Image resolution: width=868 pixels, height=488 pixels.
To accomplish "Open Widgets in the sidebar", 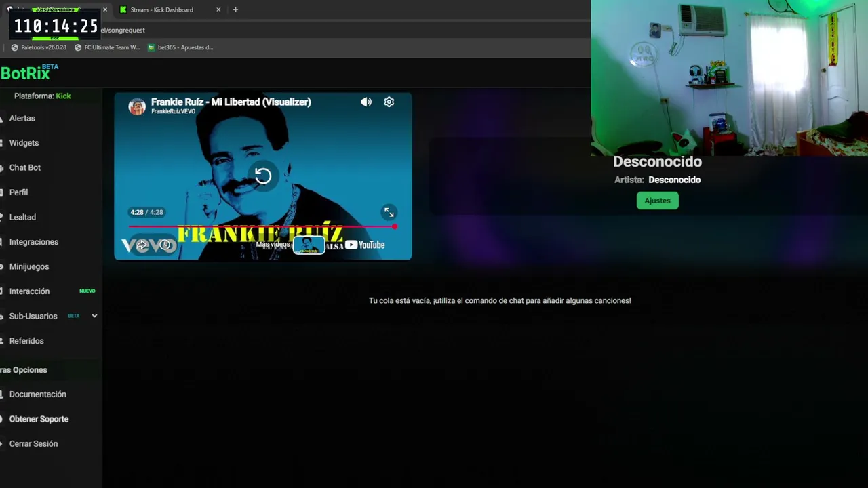I will click(x=24, y=143).
